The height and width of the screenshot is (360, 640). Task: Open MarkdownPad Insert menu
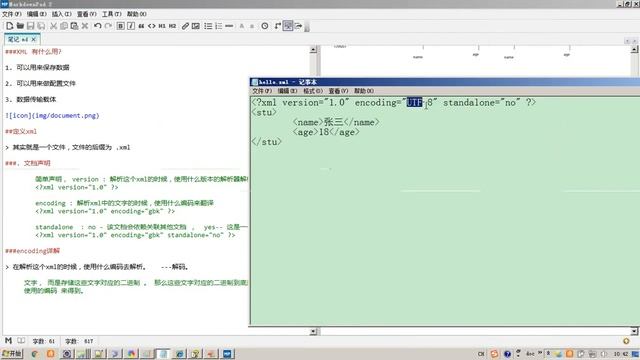click(62, 14)
